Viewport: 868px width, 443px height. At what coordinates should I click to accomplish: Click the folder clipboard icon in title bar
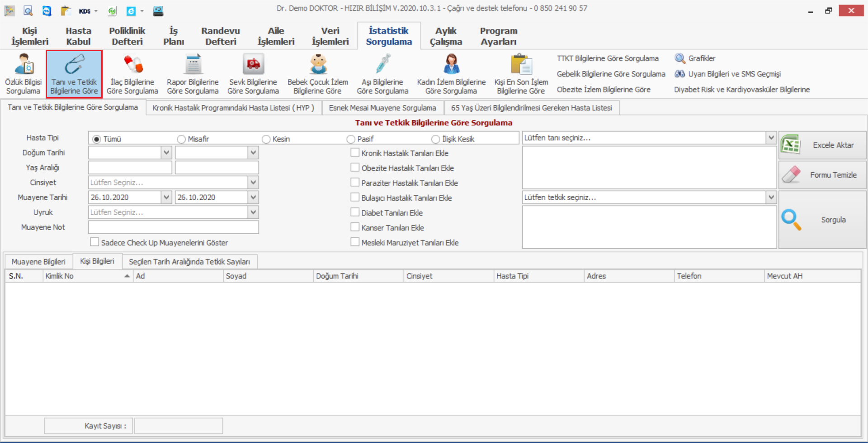66,11
